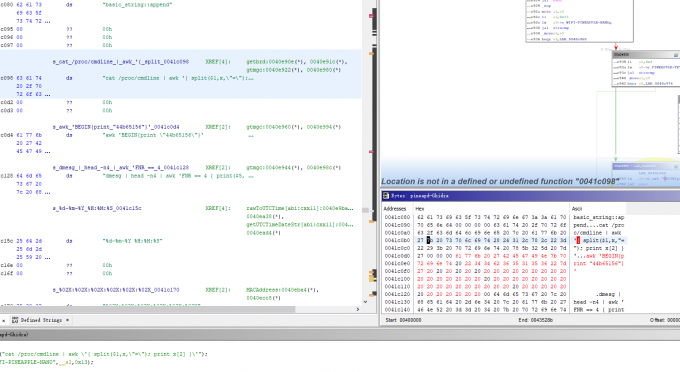The image size is (680, 372).
Task: Click End: 0043528b in Bytes status bar
Action: click(x=536, y=320)
